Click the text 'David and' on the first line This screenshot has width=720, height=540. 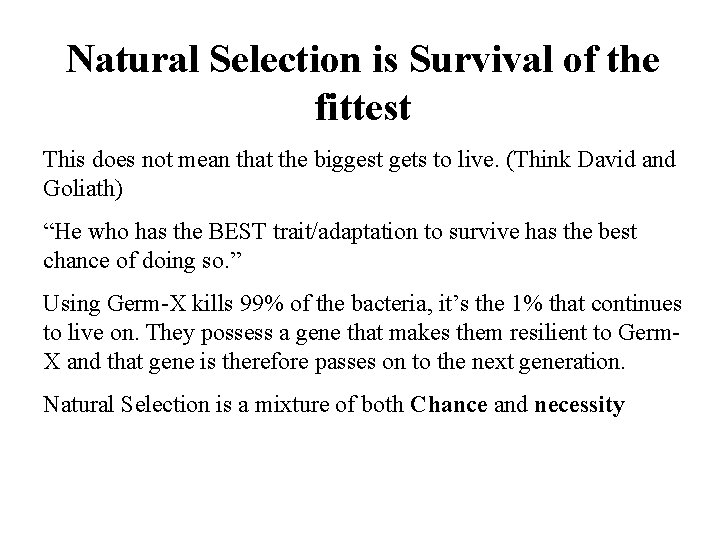coord(626,160)
